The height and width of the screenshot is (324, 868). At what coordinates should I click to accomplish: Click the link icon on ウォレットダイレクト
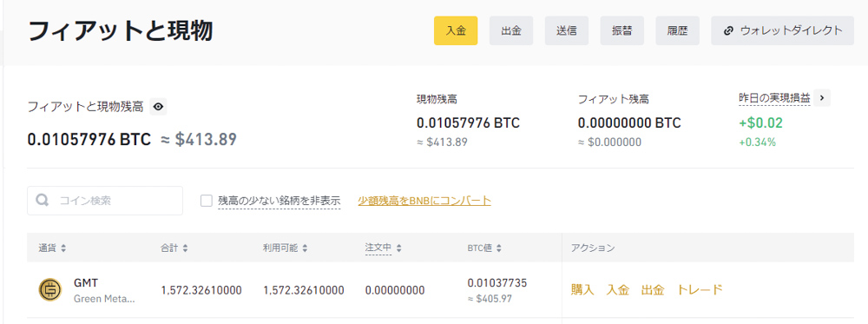(x=728, y=30)
